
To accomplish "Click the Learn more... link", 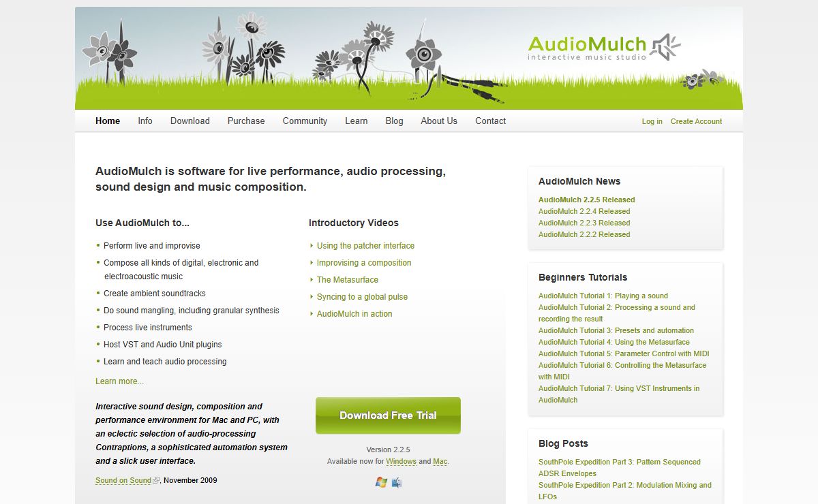I will (120, 381).
